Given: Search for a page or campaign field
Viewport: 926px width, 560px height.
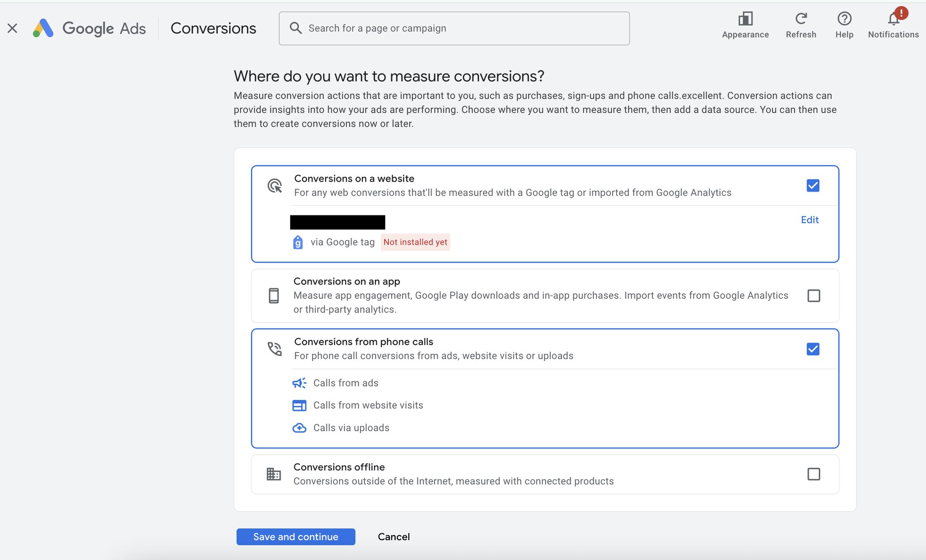Looking at the screenshot, I should point(454,28).
